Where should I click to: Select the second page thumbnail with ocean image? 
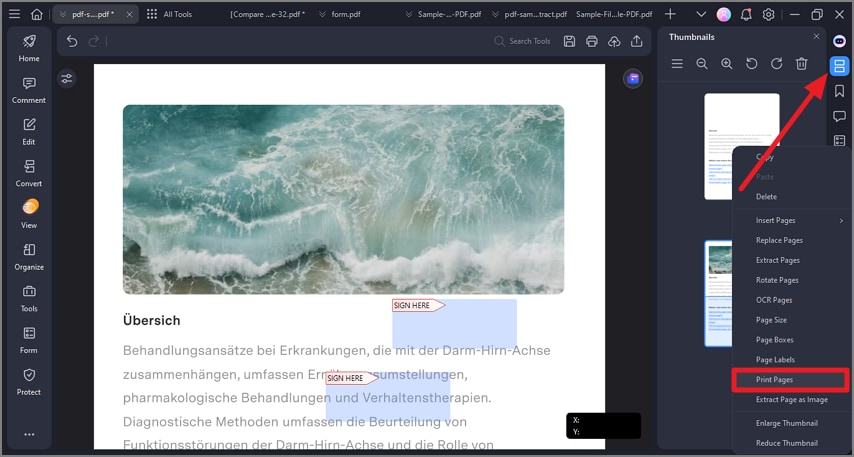click(719, 294)
